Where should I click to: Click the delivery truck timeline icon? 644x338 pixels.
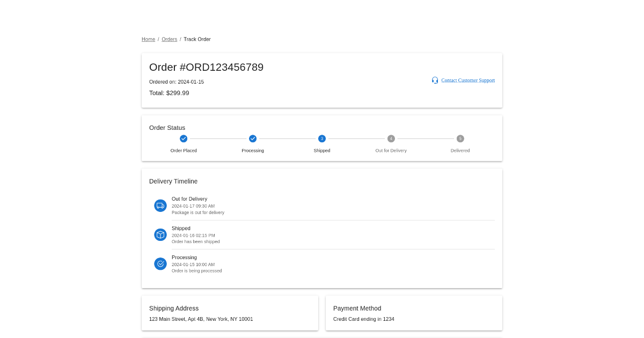[x=160, y=205]
